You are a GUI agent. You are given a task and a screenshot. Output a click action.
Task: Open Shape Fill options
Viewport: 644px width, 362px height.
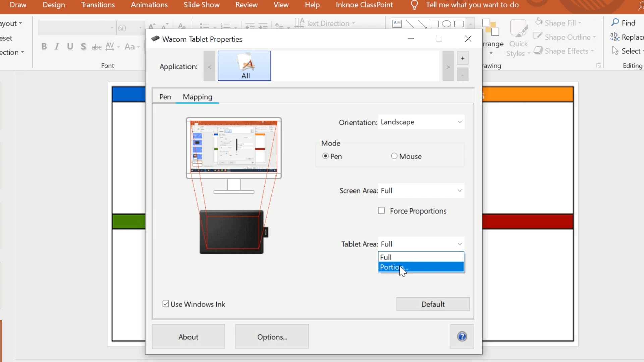[558, 23]
